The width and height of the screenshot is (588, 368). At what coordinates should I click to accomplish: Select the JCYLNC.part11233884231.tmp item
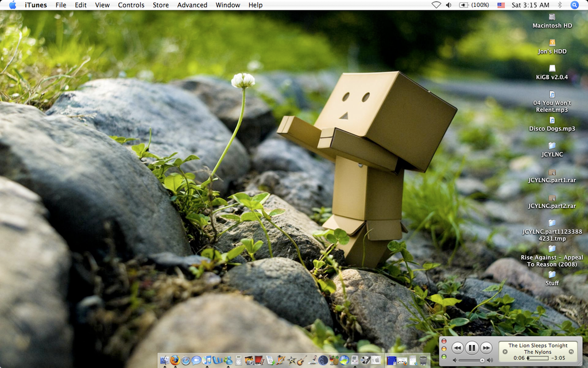tap(552, 230)
